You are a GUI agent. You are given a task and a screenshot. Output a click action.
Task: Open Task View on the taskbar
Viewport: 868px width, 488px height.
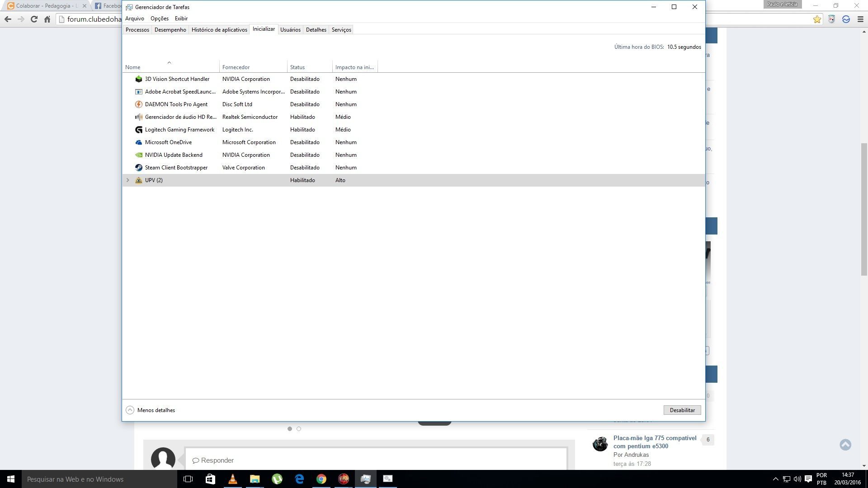point(188,479)
